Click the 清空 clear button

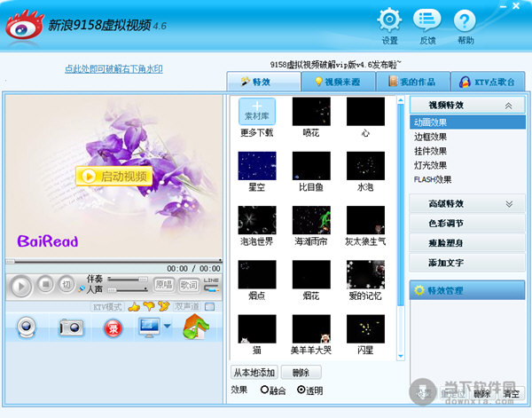[512, 393]
